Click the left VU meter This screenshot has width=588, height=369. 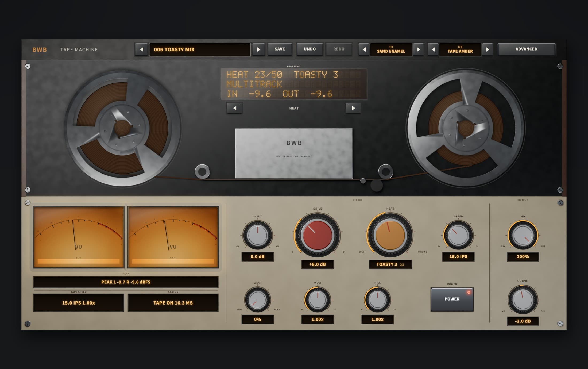coord(79,237)
